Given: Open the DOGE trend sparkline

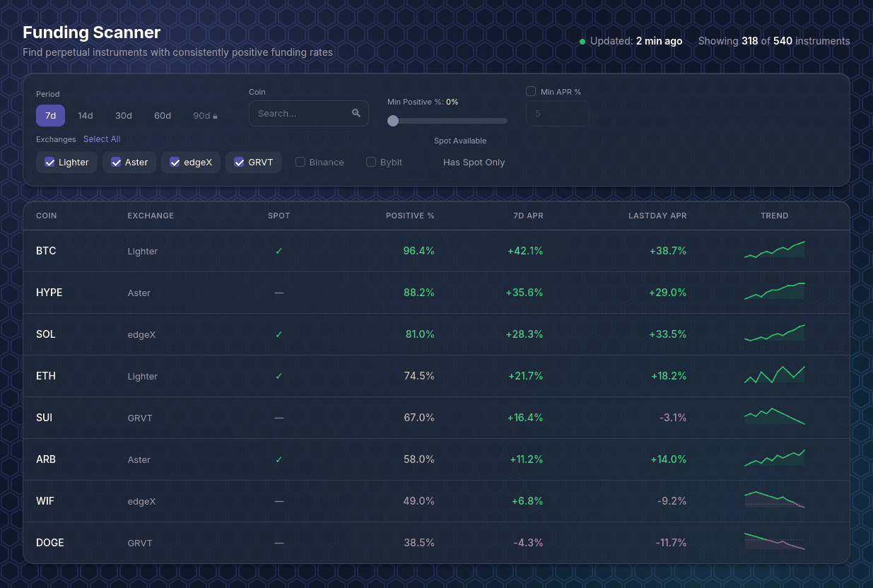Looking at the screenshot, I should pyautogui.click(x=775, y=541).
